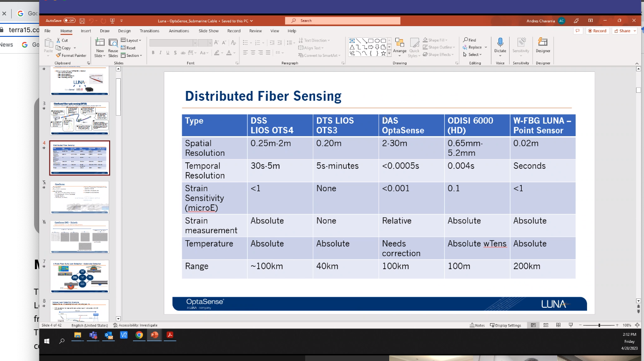This screenshot has height=361, width=644.
Task: Choose the text highlight color button
Action: [x=217, y=53]
